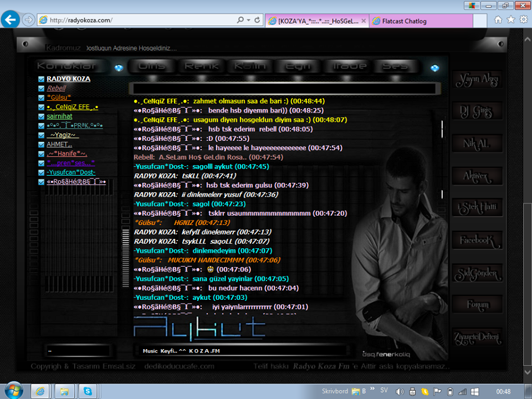This screenshot has height=399, width=532.
Task: Click the Aktivex side button
Action: (477, 176)
